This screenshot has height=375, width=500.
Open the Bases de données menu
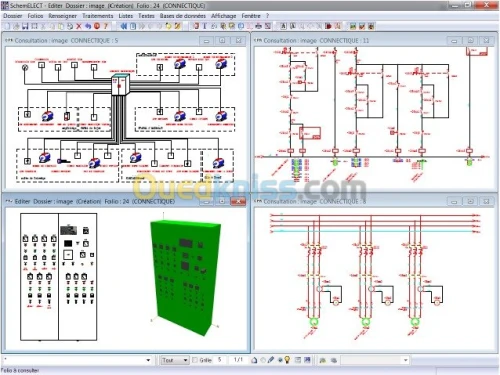(x=183, y=16)
